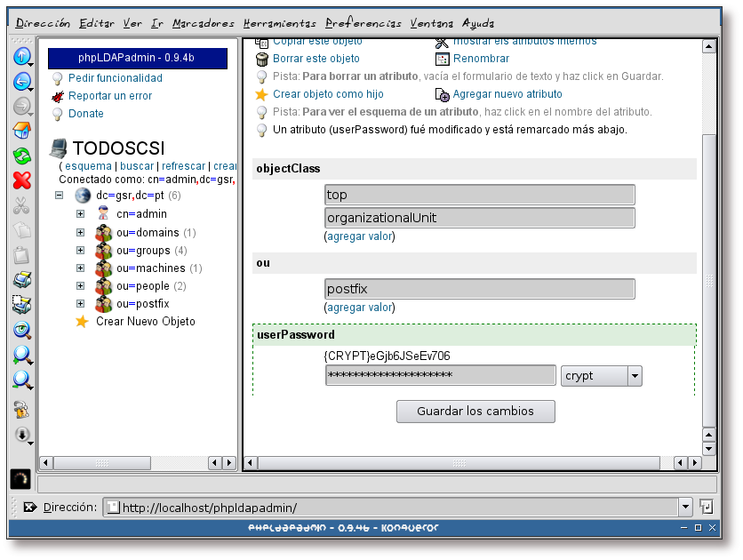Viewport: 743px width, 560px height.
Task: Click the star icon for Crear objeto como hijo
Action: click(260, 94)
